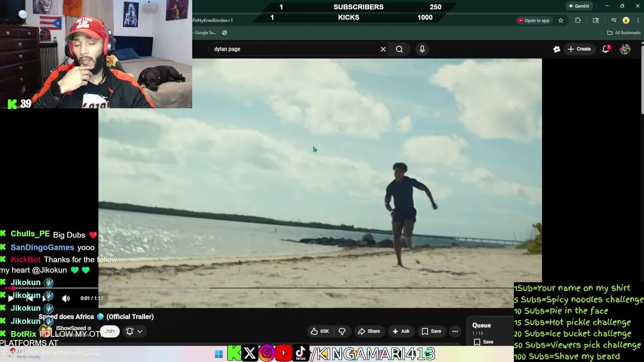Screen dimensions: 644x362
Task: Click the Instagram logo on the overlay
Action: pyautogui.click(x=267, y=353)
